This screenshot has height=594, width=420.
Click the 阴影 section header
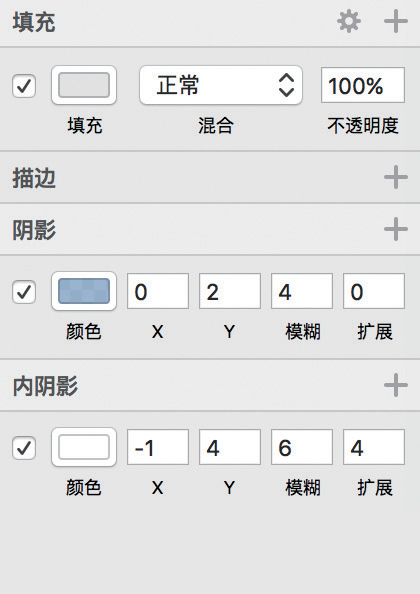(34, 230)
